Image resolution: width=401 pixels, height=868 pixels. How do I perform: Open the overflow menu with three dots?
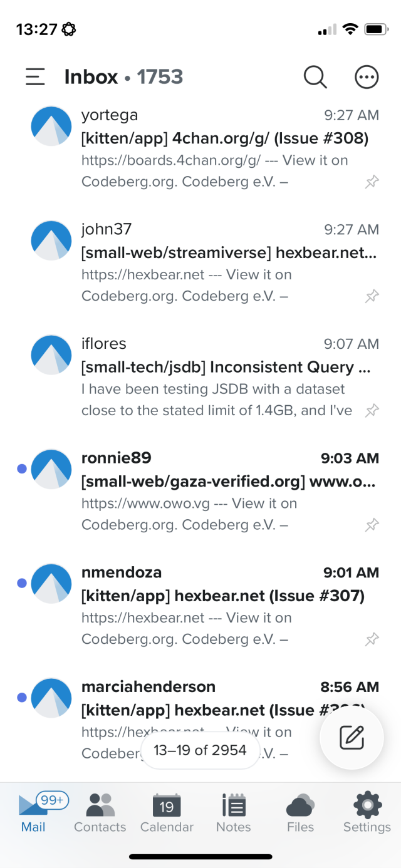tap(367, 76)
